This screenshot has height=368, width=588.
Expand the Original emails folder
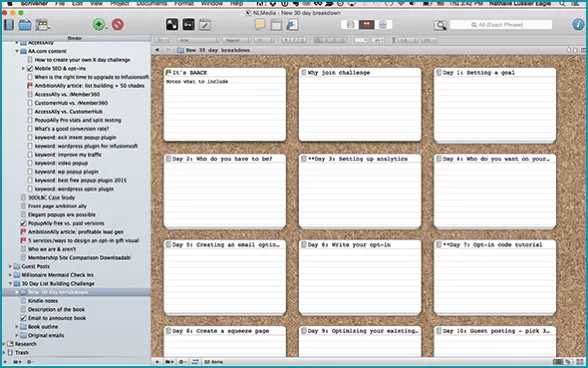17,335
